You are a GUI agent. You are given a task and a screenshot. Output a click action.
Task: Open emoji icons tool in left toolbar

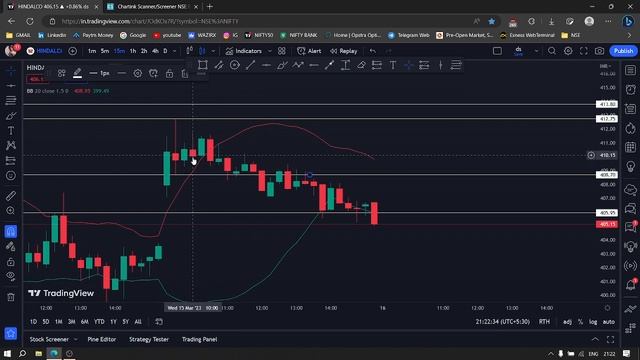pos(11,176)
